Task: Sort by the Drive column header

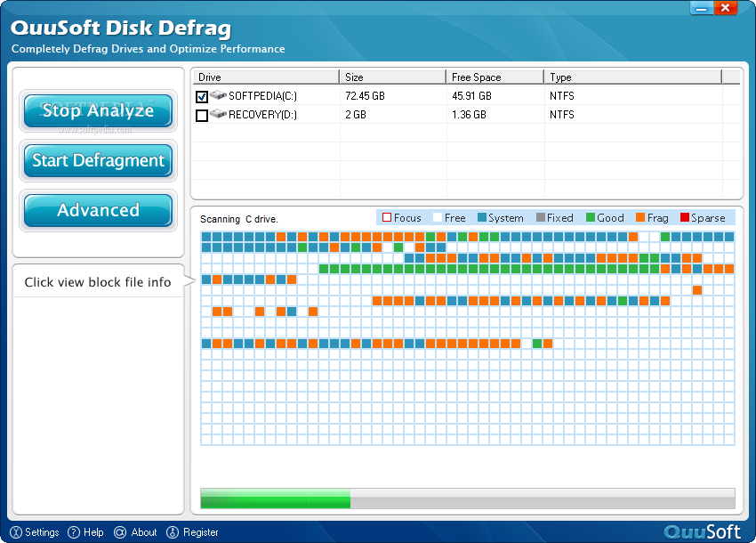Action: 267,77
